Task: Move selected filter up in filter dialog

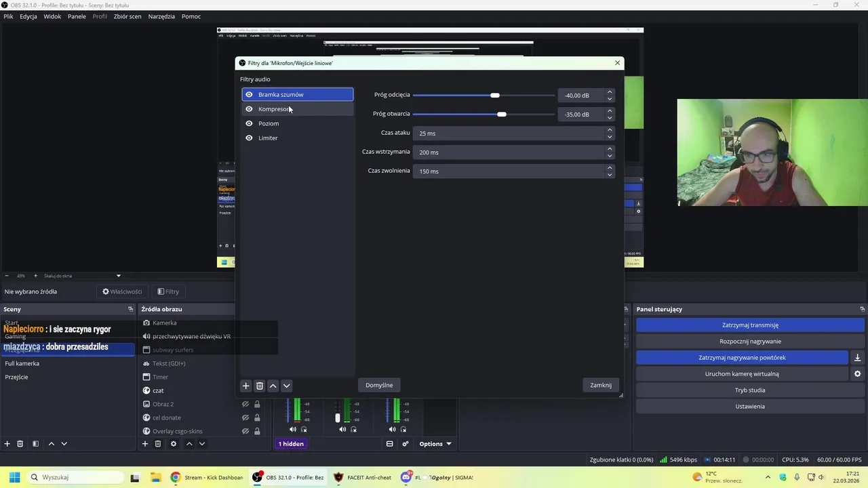Action: coord(273,386)
